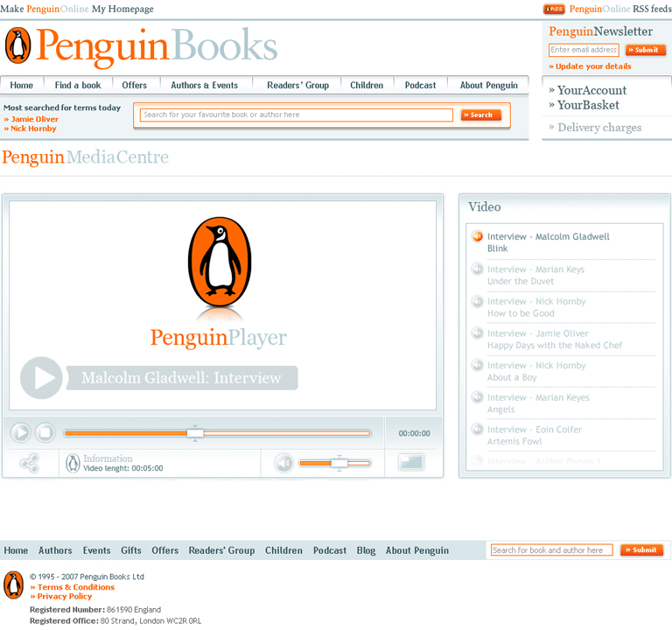Toggle fullscreen with the screen-size icon
672x630 pixels.
[x=411, y=462]
